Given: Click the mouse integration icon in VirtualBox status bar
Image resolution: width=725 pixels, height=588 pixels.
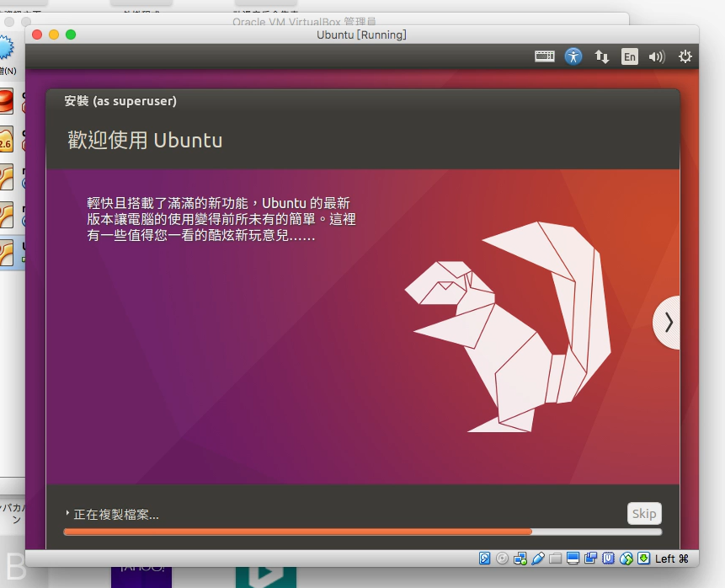Looking at the screenshot, I should (626, 559).
